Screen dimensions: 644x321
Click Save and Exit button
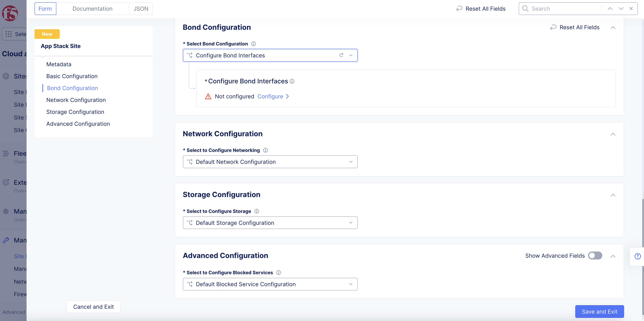[599, 311]
